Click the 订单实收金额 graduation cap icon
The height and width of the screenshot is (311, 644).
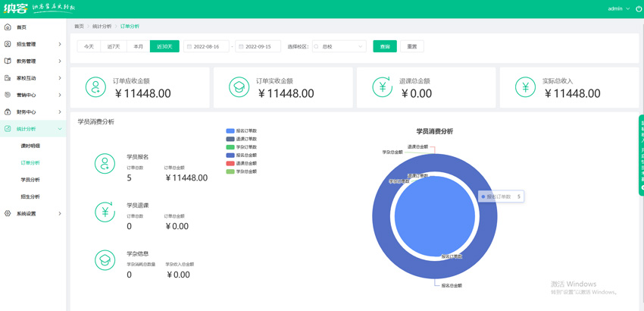tap(239, 87)
